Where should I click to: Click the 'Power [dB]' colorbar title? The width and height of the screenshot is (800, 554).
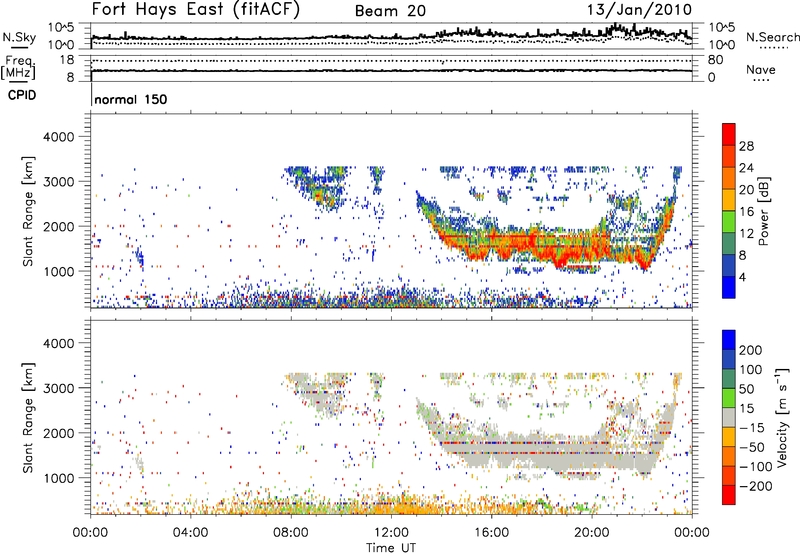coord(763,211)
